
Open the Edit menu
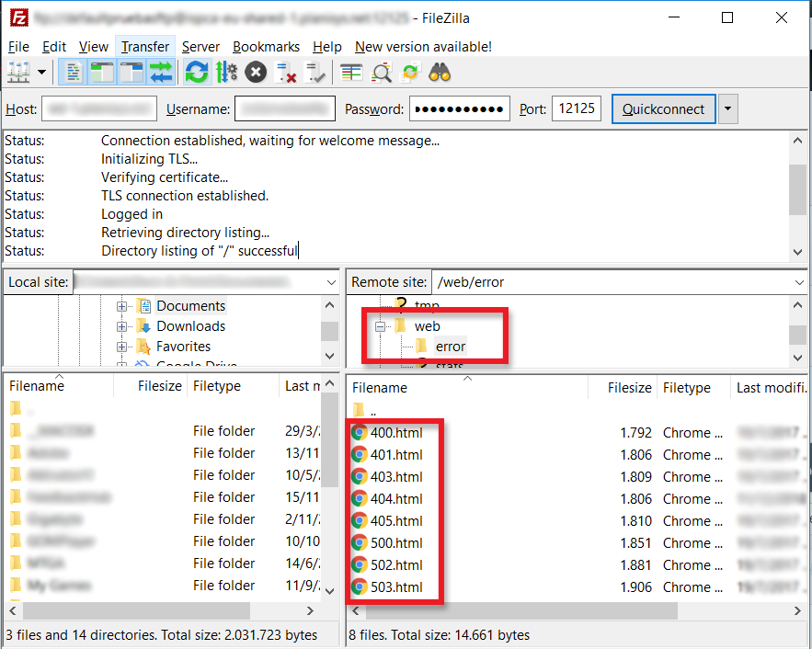click(x=54, y=47)
